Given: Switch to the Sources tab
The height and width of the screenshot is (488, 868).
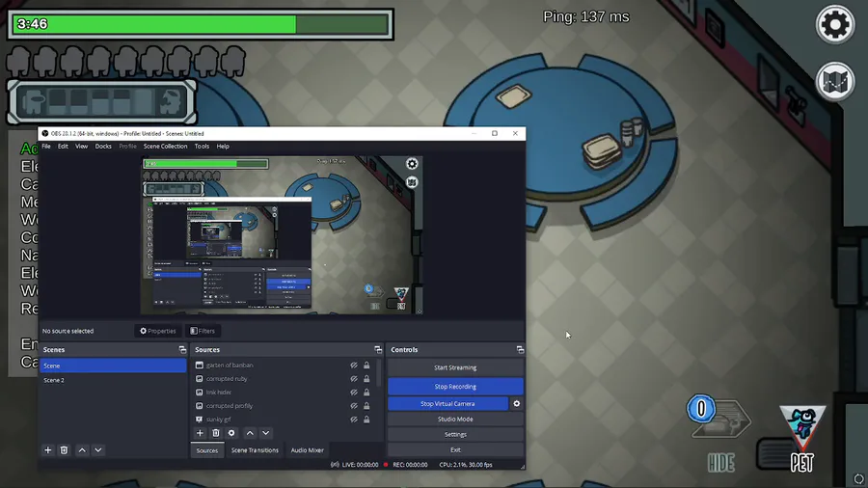Looking at the screenshot, I should click(x=207, y=450).
